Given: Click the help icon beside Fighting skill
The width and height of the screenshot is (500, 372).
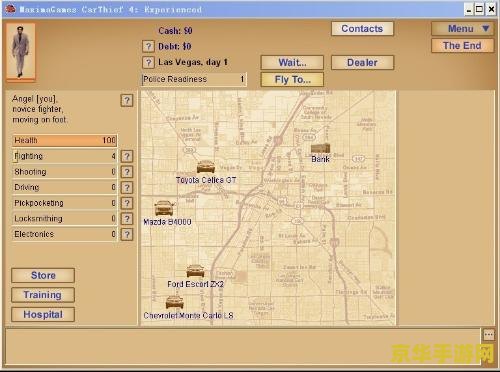Looking at the screenshot, I should [x=127, y=156].
